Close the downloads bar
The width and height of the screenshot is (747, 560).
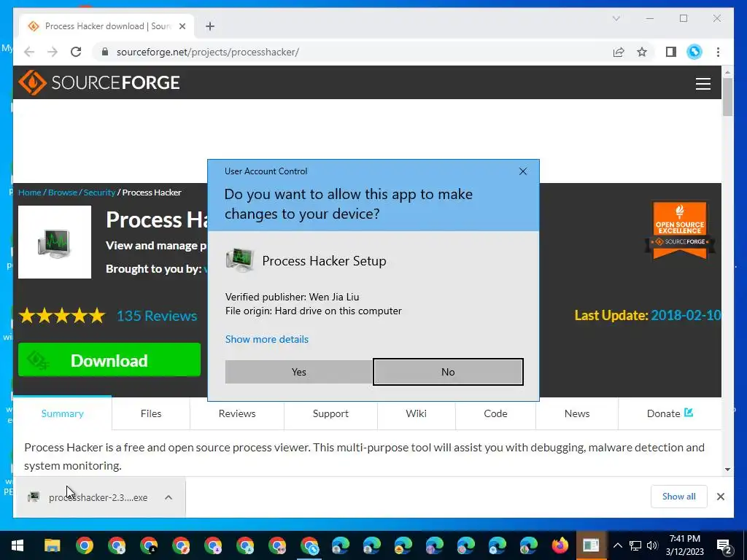click(720, 497)
